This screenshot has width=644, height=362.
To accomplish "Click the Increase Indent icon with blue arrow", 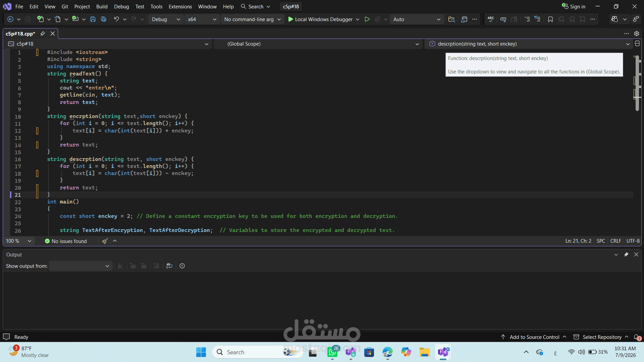I will coord(537,19).
